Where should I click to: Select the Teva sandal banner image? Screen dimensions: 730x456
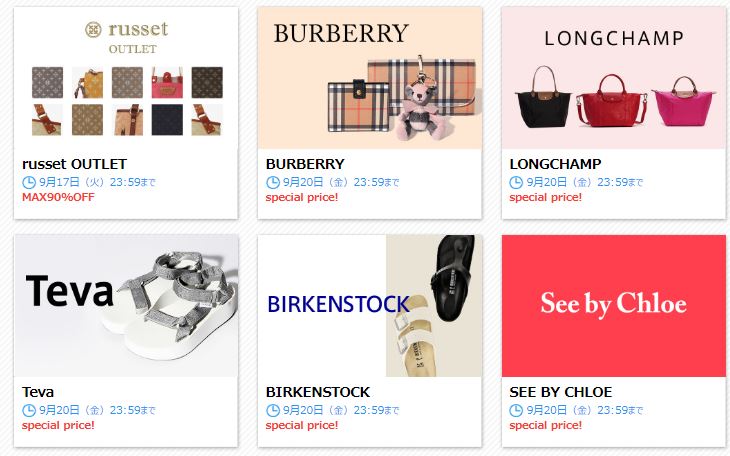(126, 306)
